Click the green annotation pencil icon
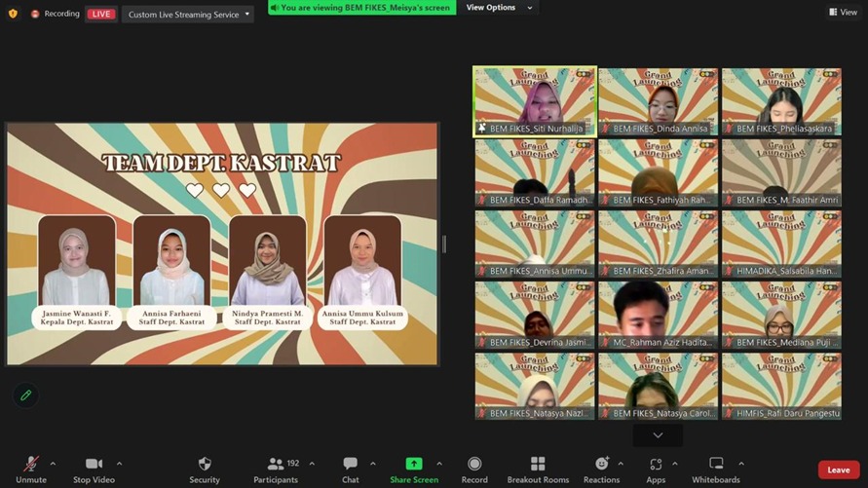 [x=25, y=395]
